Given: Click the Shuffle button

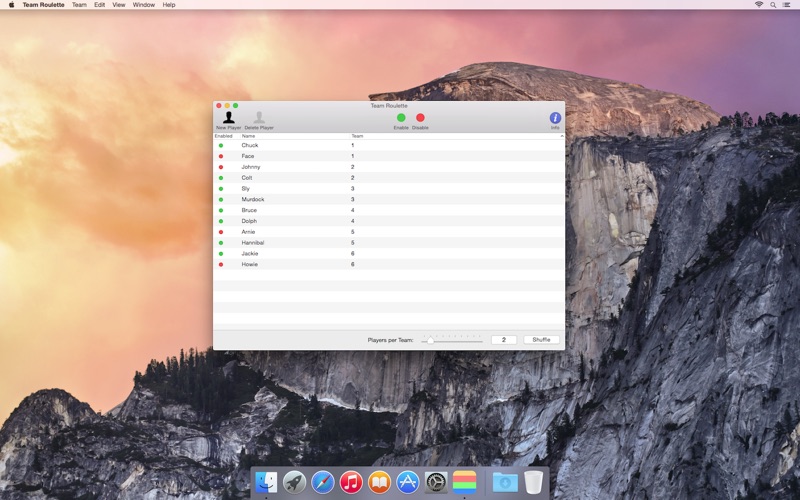Looking at the screenshot, I should pyautogui.click(x=541, y=340).
